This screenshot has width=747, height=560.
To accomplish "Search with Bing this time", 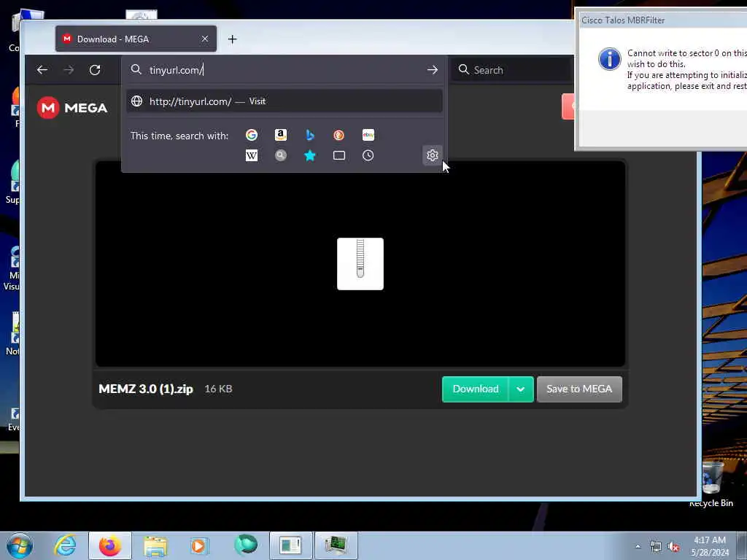I will [x=309, y=135].
